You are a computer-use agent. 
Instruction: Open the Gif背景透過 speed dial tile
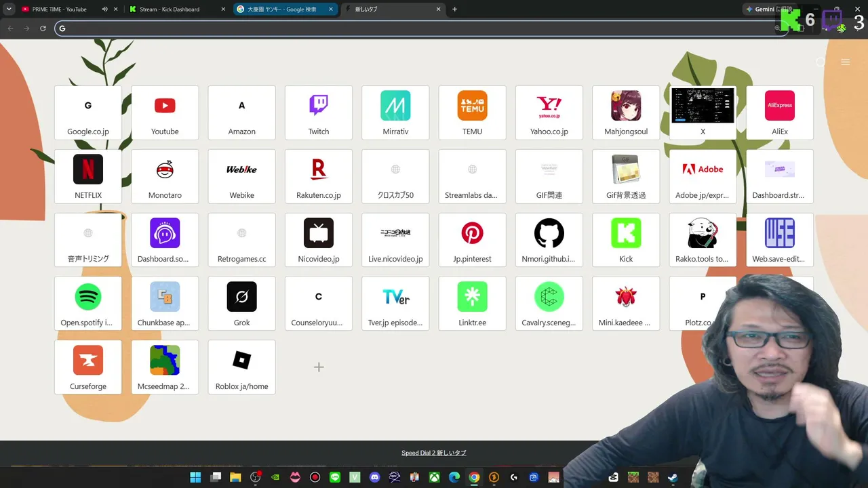626,176
